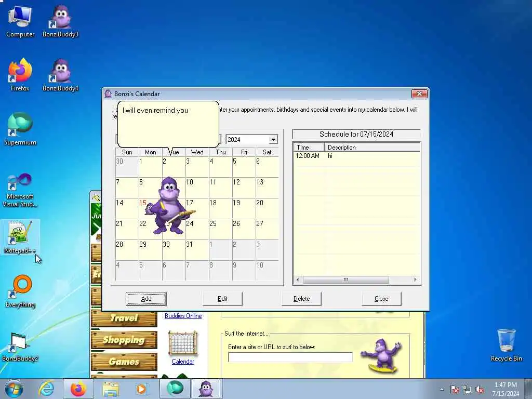The image size is (532, 399).
Task: Open the Computer desktop icon
Action: click(20, 21)
